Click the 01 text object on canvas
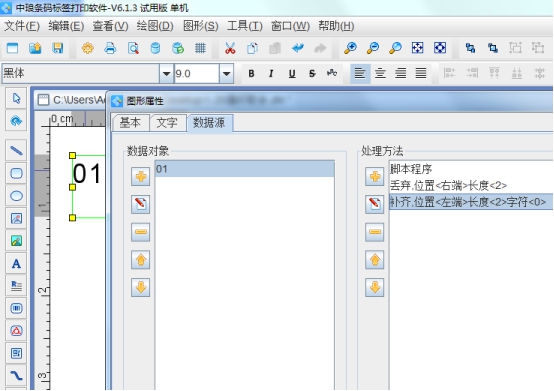The height and width of the screenshot is (391, 554). pos(87,174)
